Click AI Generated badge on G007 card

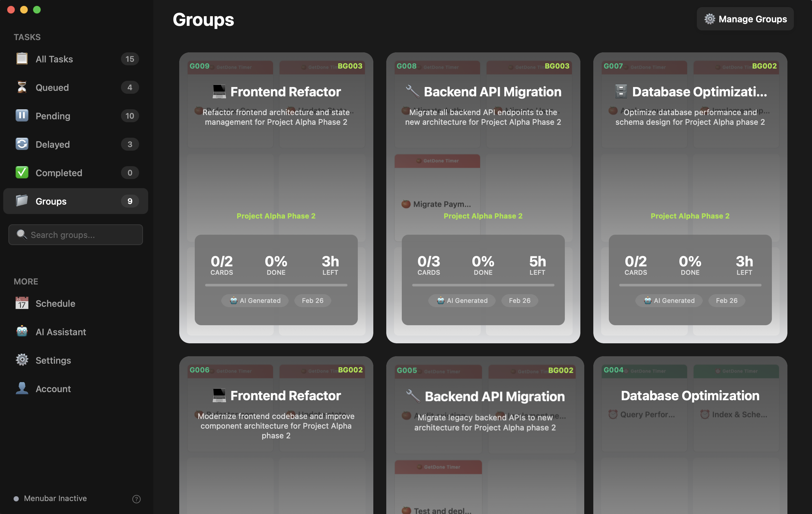[669, 300]
